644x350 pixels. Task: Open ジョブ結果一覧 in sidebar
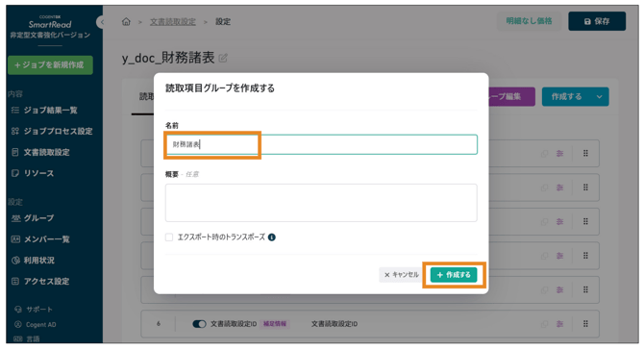click(44, 110)
